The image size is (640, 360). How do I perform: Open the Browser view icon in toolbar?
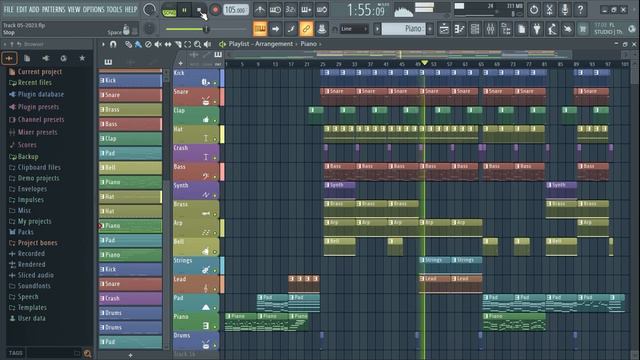(506, 29)
